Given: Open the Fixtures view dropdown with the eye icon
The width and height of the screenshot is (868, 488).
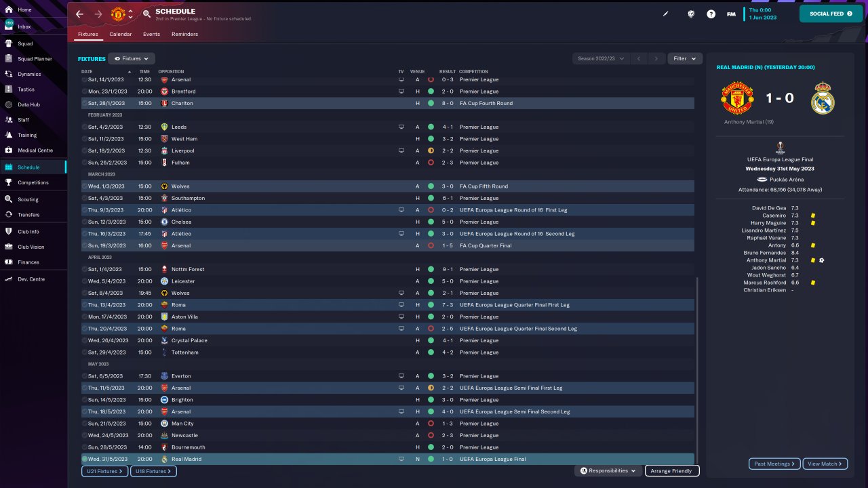Looking at the screenshot, I should pos(132,59).
